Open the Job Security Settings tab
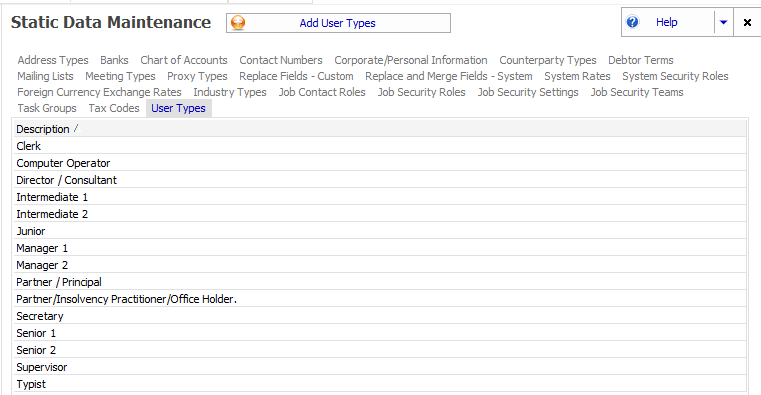 [528, 92]
